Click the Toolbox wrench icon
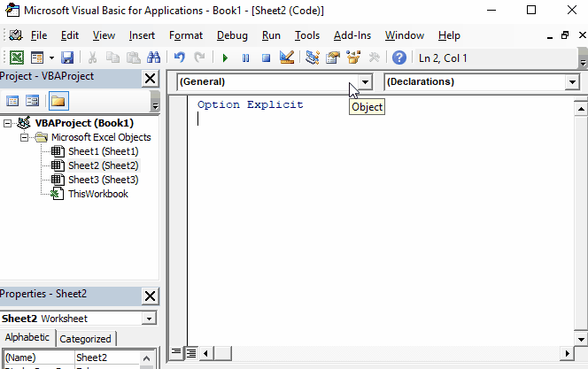Viewport: 588px width, 369px height. (x=374, y=58)
